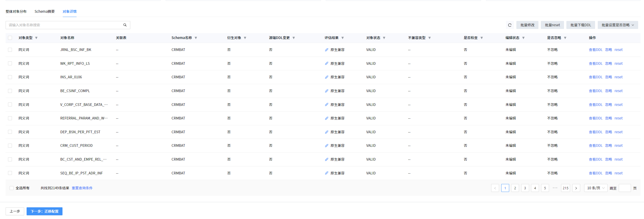Check the header select-all checkbox
This screenshot has height=219, width=644.
click(10, 38)
